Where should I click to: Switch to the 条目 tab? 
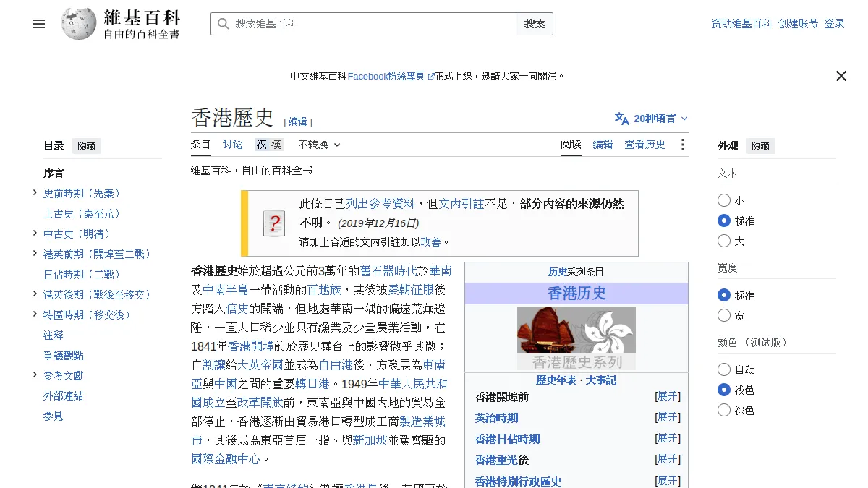pyautogui.click(x=201, y=145)
